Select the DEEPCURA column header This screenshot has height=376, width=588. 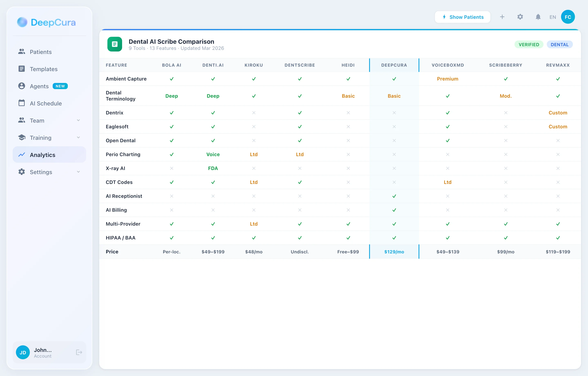coord(394,65)
